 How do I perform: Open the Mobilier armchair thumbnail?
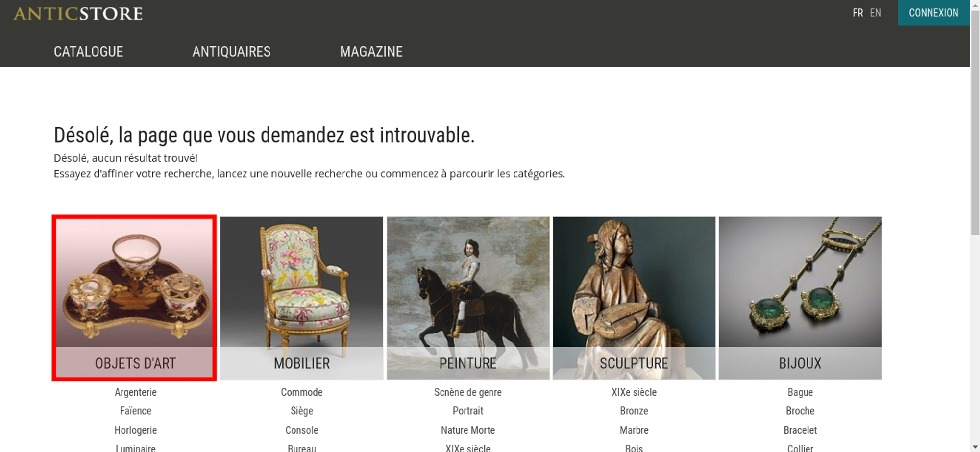point(301,298)
